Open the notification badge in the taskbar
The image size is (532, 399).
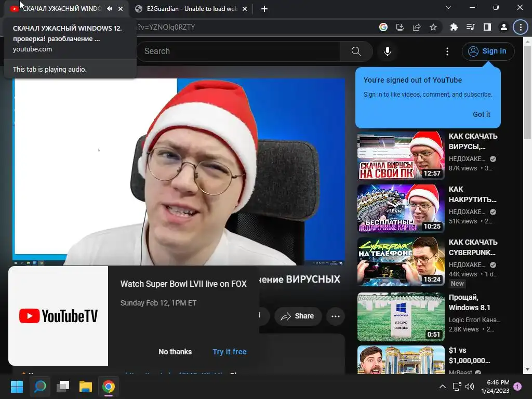click(518, 386)
